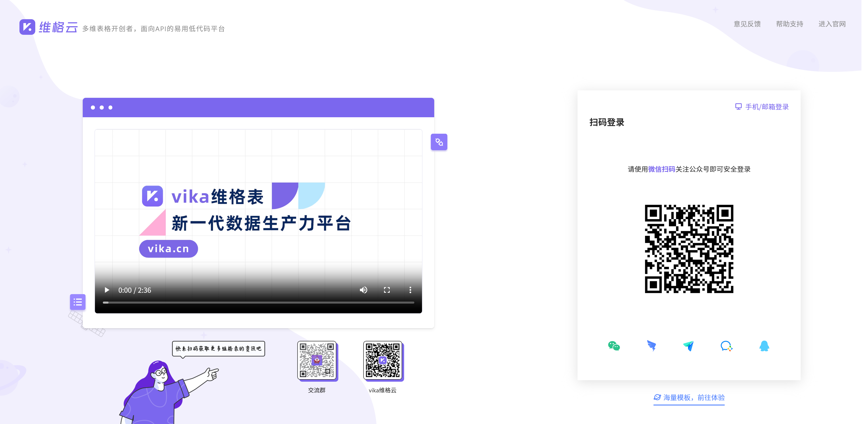The width and height of the screenshot is (868, 424).
Task: Click the DingTalk login icon
Action: point(651,346)
